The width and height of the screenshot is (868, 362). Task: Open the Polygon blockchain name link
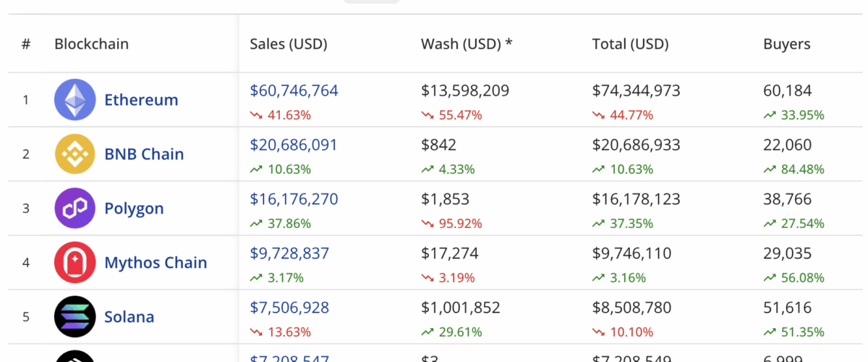(x=134, y=209)
